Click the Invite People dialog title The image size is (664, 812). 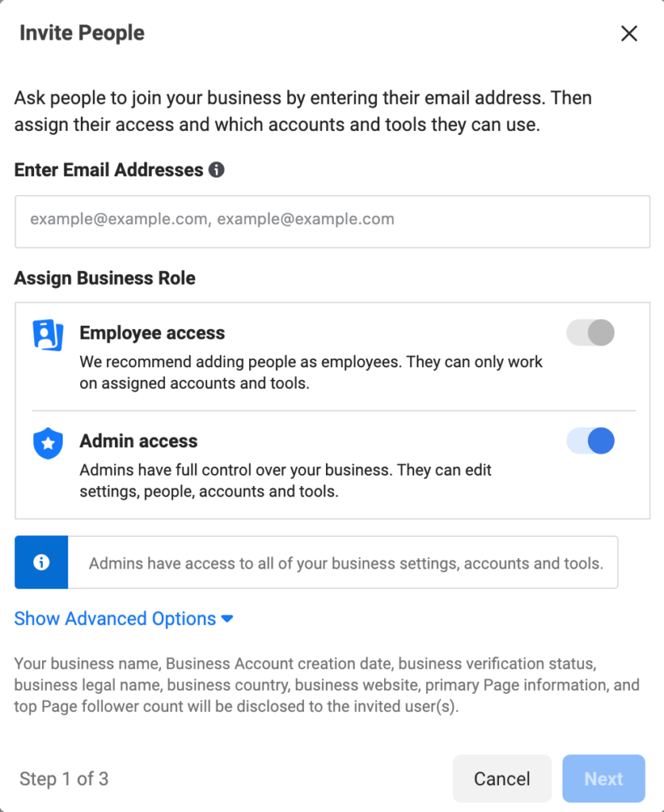point(82,33)
